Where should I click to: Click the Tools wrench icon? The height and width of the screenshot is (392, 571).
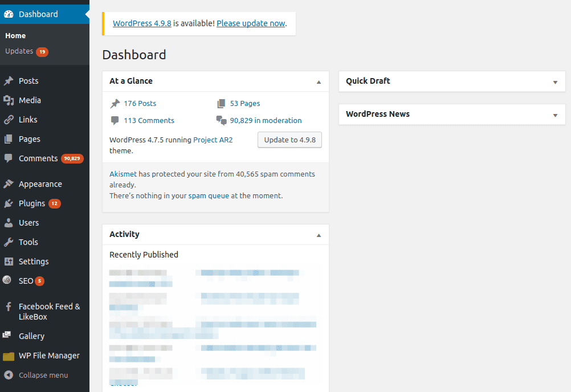pos(9,242)
